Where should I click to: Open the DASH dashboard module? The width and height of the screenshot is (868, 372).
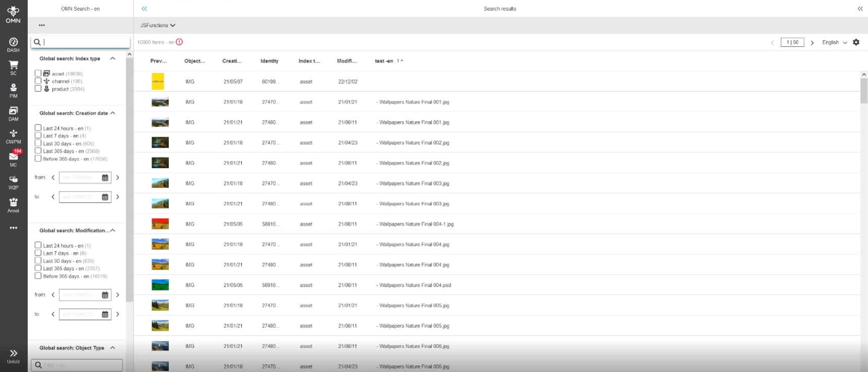click(x=13, y=44)
